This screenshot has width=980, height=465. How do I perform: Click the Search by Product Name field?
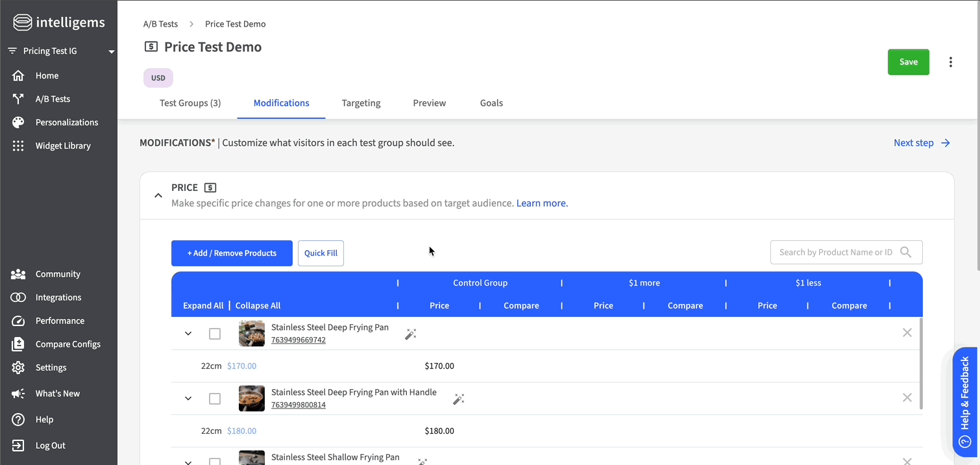(x=835, y=252)
